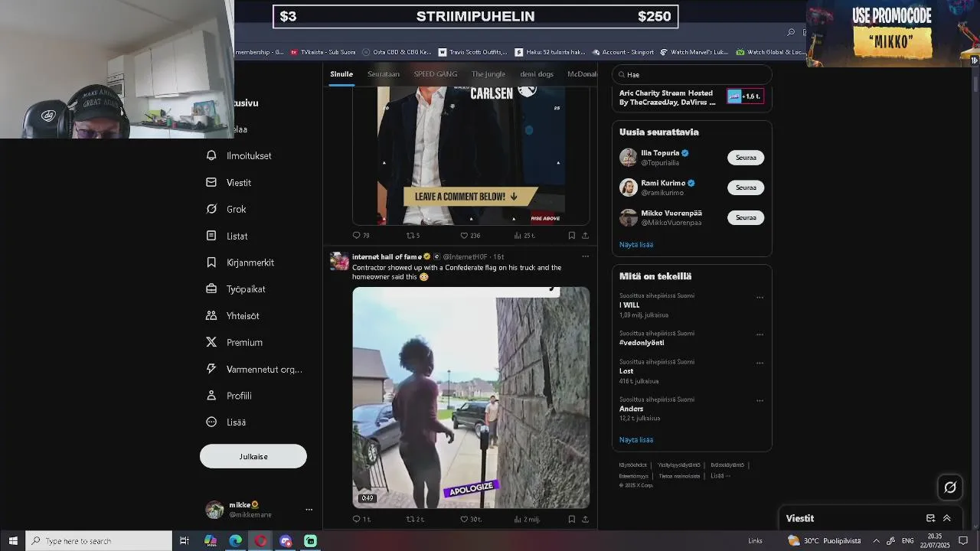Open Anders trending topic

(x=631, y=409)
